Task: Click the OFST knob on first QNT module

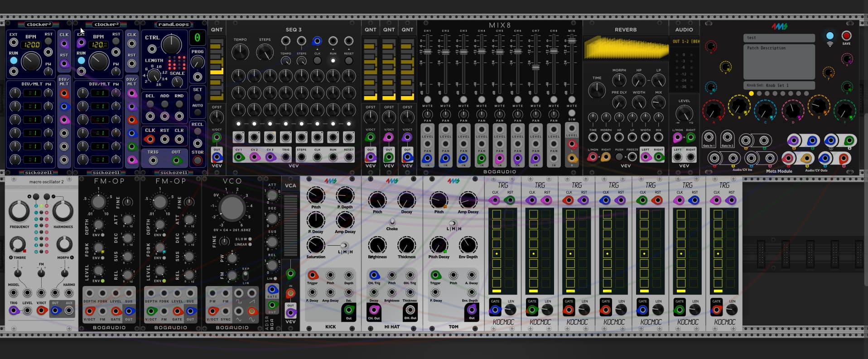Action: (x=217, y=117)
